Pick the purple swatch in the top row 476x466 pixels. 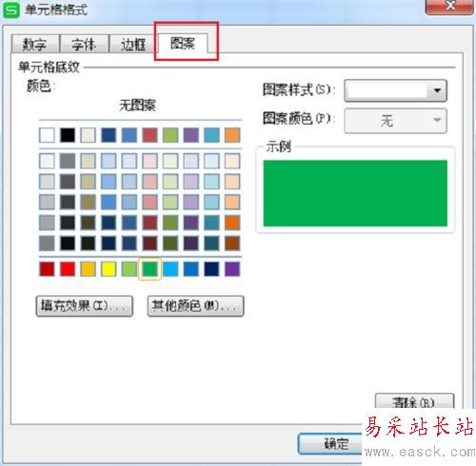(191, 135)
